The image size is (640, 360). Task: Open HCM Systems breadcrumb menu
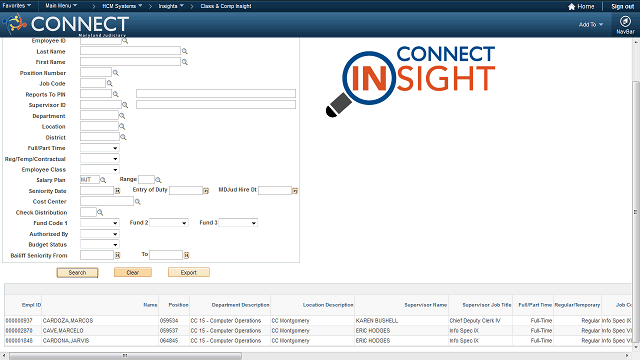[122, 6]
